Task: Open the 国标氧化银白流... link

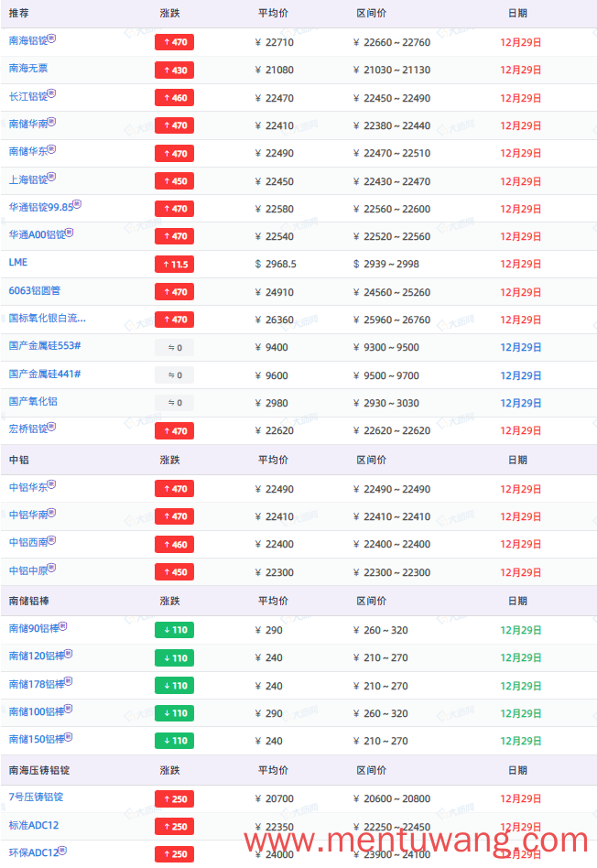Action: coord(48,319)
